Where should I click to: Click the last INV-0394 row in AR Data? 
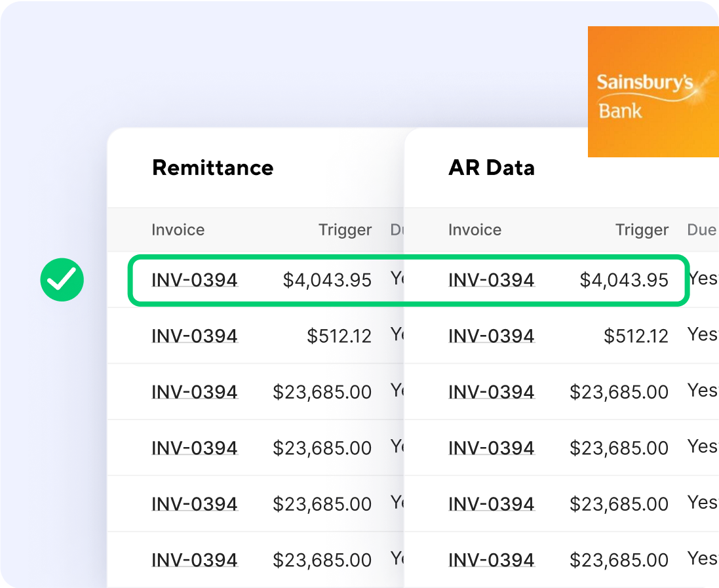(x=491, y=560)
